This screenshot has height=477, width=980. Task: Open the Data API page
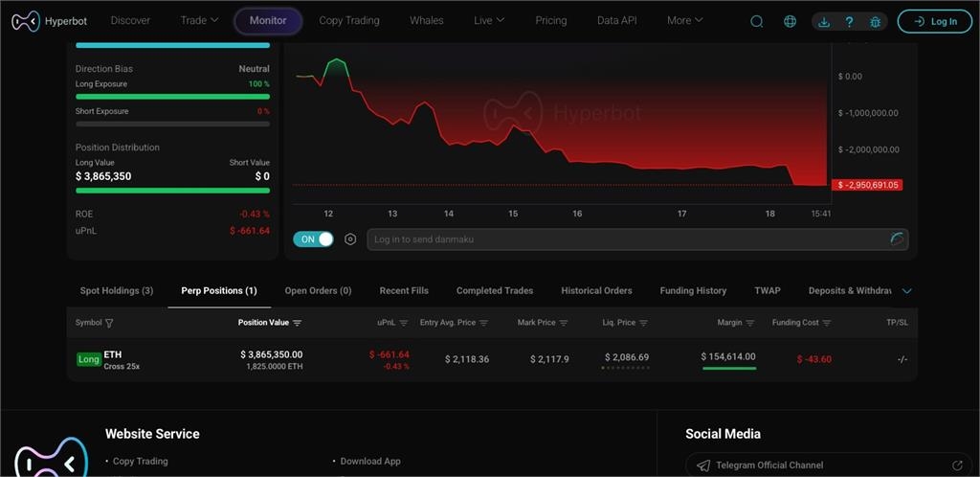click(616, 21)
